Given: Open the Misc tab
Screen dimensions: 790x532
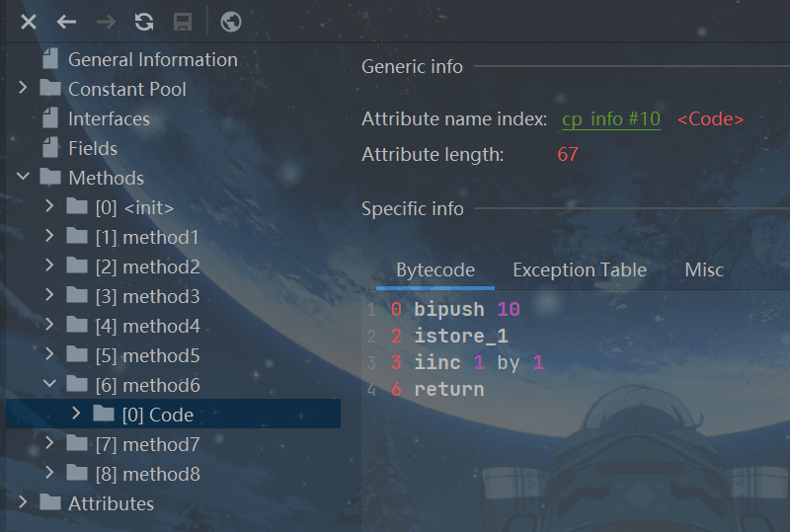Looking at the screenshot, I should [x=704, y=269].
